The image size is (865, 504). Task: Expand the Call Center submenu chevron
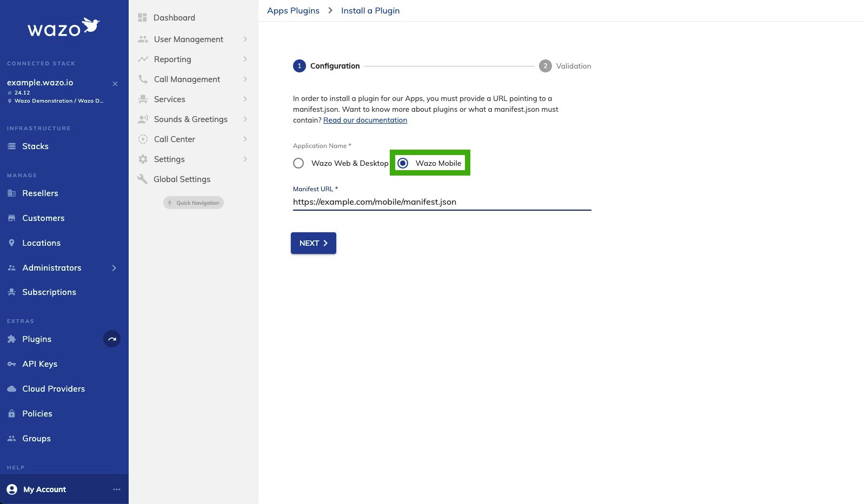(x=245, y=139)
